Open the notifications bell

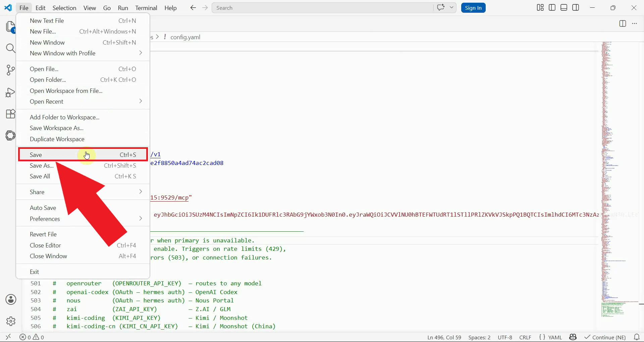coord(637,337)
